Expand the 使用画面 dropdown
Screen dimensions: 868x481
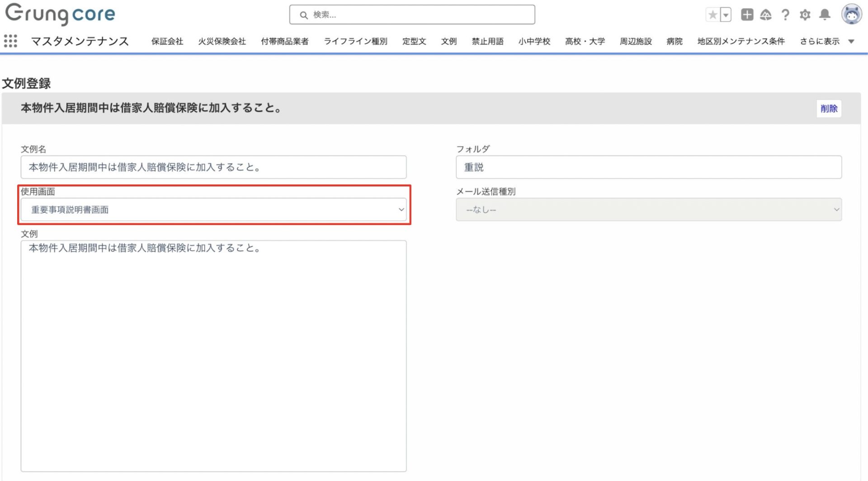pos(213,210)
